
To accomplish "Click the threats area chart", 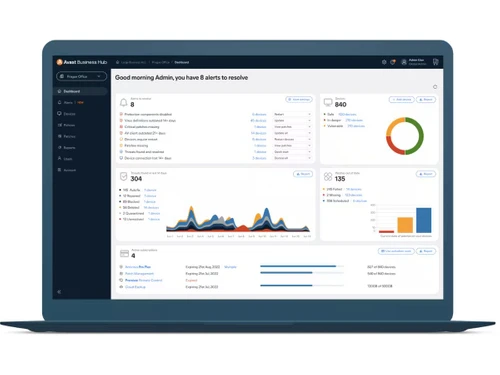I will [x=238, y=219].
